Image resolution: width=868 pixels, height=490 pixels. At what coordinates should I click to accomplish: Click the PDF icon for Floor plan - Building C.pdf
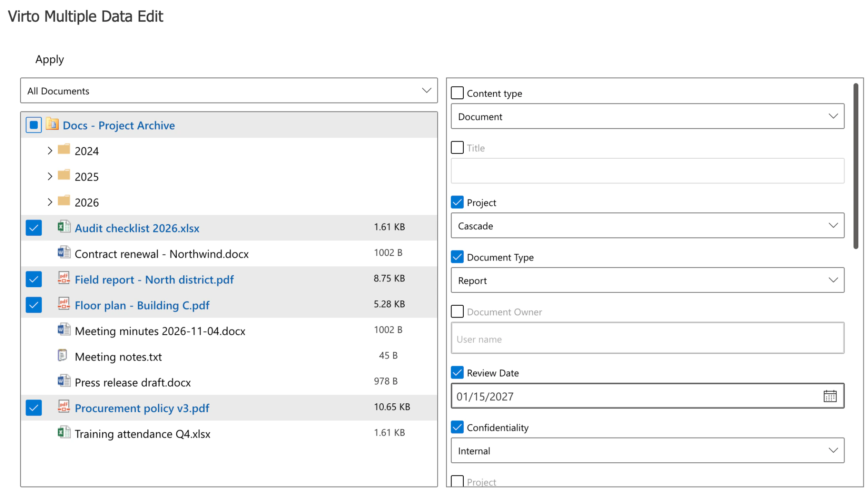[64, 304]
